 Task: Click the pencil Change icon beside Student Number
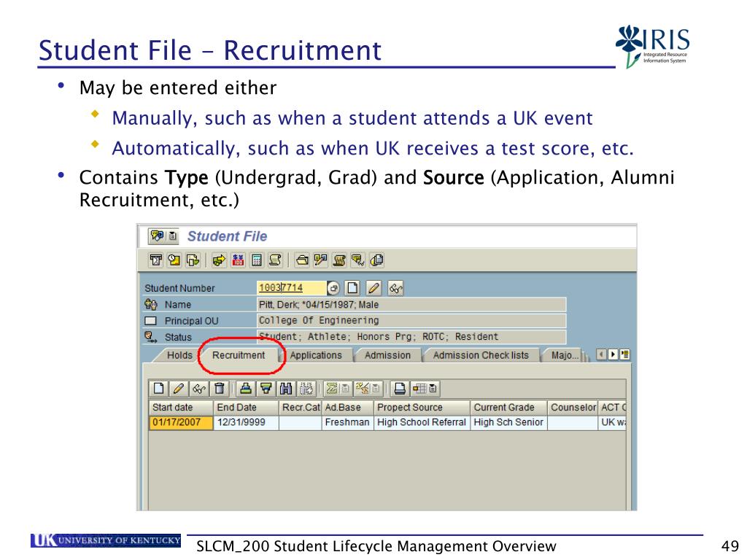click(x=374, y=287)
